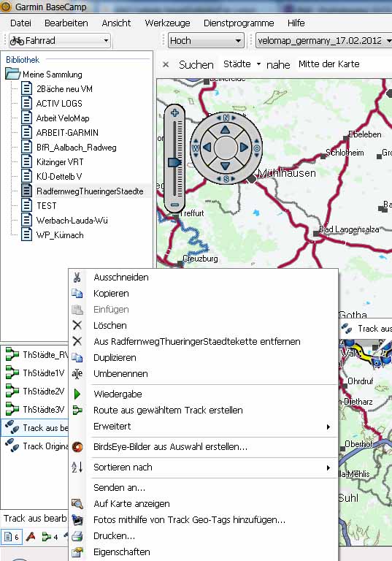The image size is (392, 561).
Task: Choose Kopieren from context menu
Action: click(203, 294)
